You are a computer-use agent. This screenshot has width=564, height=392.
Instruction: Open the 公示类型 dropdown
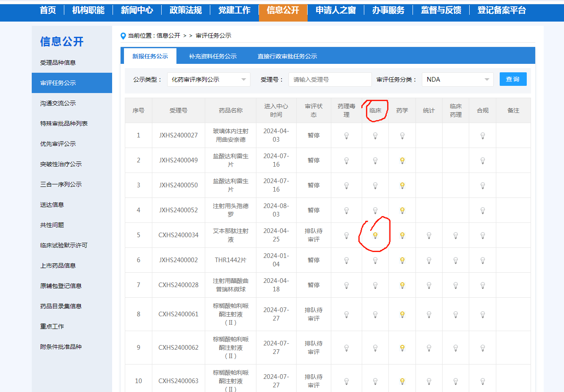pos(209,79)
